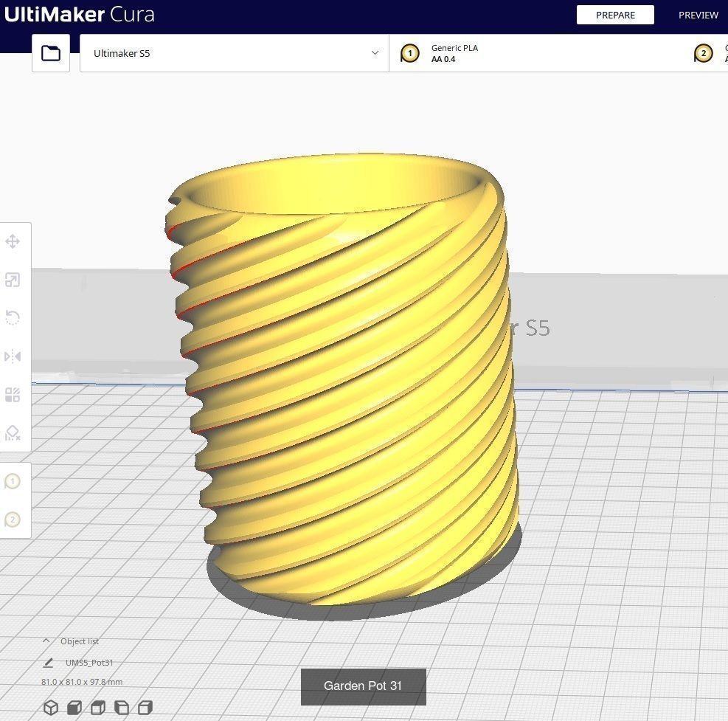The width and height of the screenshot is (728, 721).
Task: Switch to top view cube icon
Action: [98, 708]
